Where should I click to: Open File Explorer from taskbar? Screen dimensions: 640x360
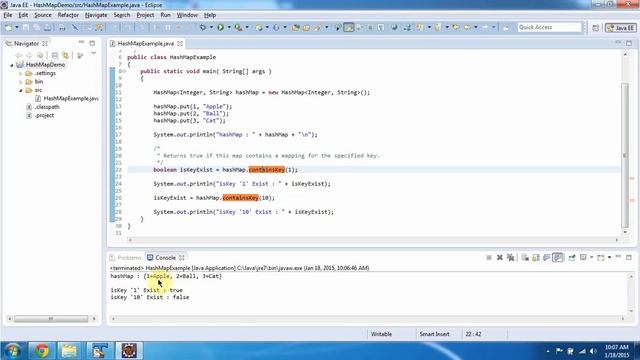pos(69,351)
